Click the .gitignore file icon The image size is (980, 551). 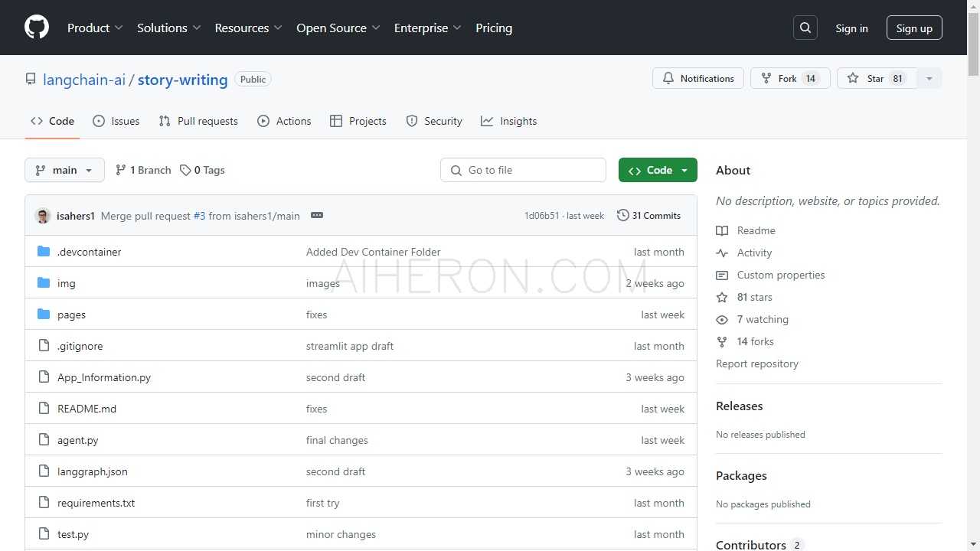click(x=44, y=346)
